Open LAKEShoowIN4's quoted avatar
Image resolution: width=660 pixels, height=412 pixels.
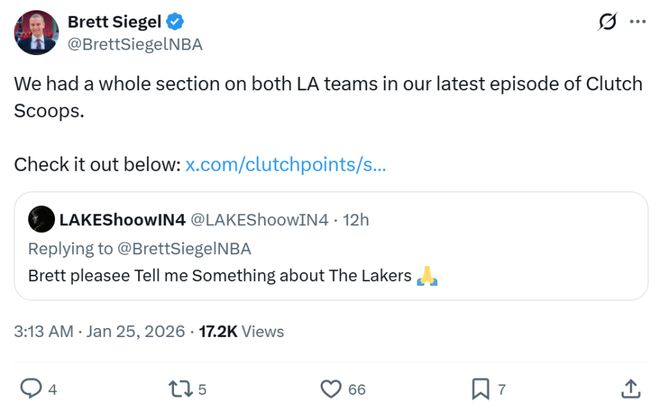click(x=41, y=220)
